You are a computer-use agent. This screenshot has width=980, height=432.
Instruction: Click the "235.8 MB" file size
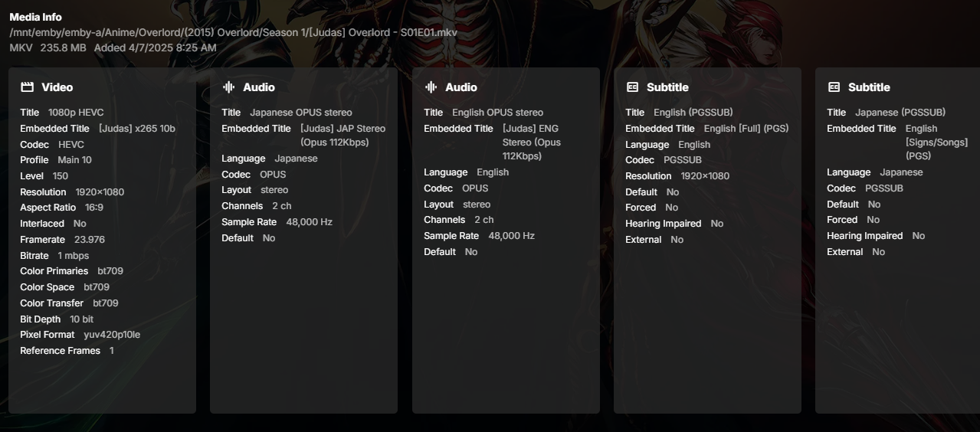(63, 47)
